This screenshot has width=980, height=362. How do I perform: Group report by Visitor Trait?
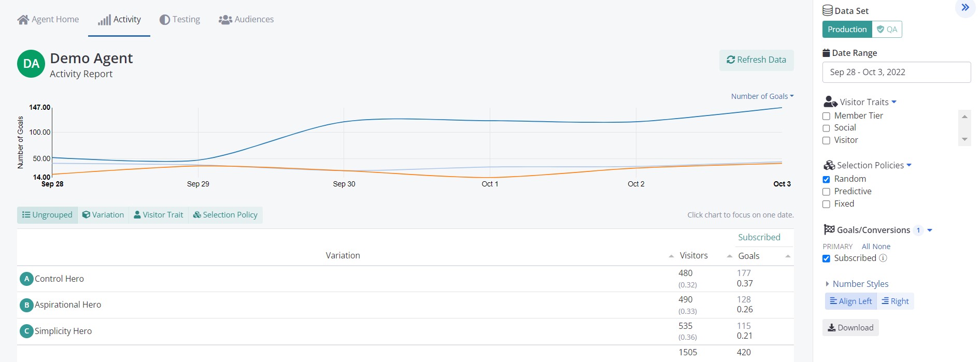[x=159, y=215]
